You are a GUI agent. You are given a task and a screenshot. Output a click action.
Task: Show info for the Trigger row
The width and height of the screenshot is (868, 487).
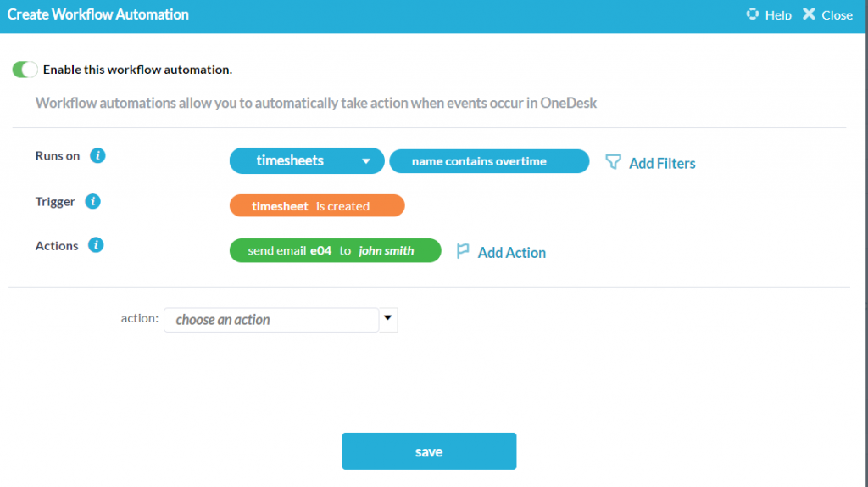point(93,202)
